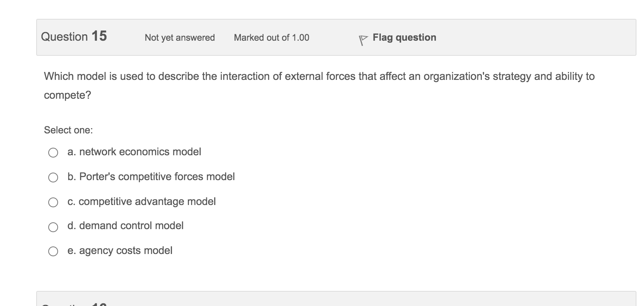Image resolution: width=644 pixels, height=306 pixels.
Task: Click option a answer text label
Action: pos(134,152)
